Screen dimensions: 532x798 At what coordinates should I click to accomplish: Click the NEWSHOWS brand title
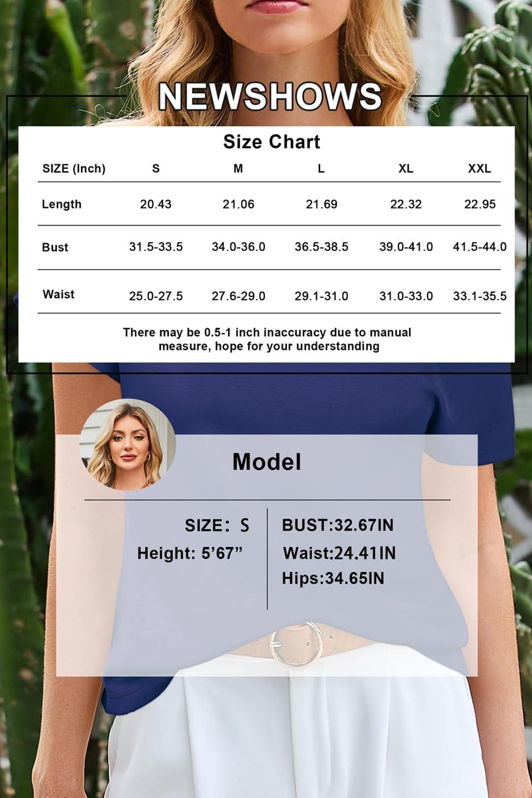[270, 96]
